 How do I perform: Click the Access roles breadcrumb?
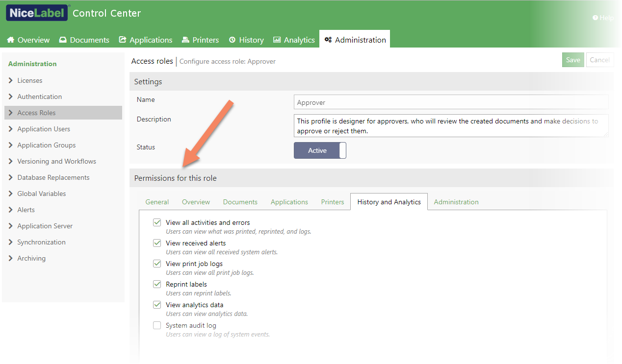click(152, 61)
